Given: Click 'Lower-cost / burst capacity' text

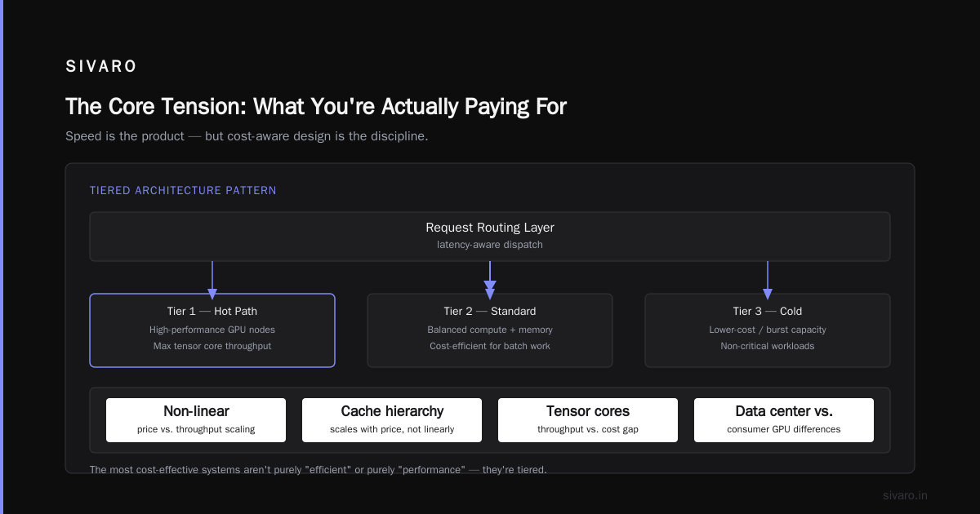Looking at the screenshot, I should click(768, 330).
